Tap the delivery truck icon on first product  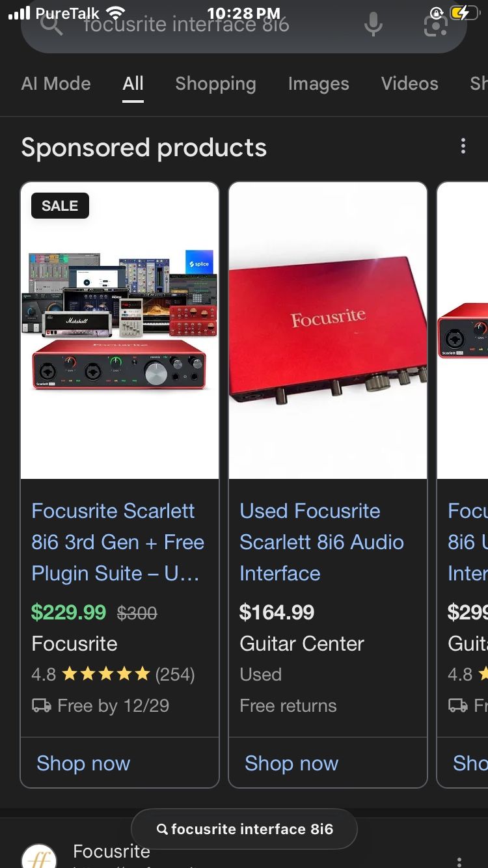tap(42, 706)
